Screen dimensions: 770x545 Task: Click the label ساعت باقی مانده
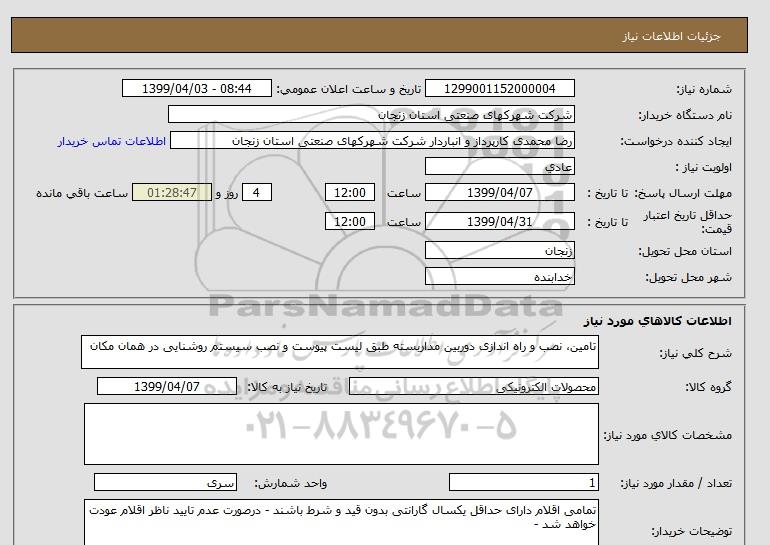coord(82,193)
